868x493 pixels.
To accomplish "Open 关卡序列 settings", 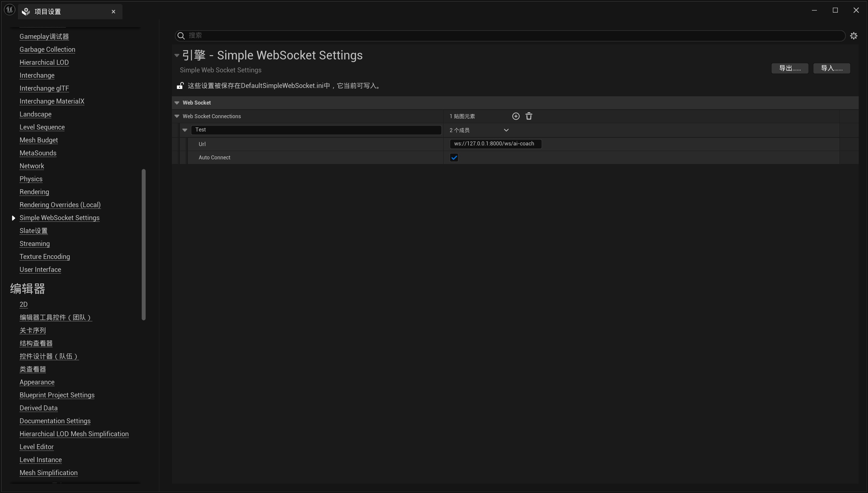I will (x=33, y=330).
